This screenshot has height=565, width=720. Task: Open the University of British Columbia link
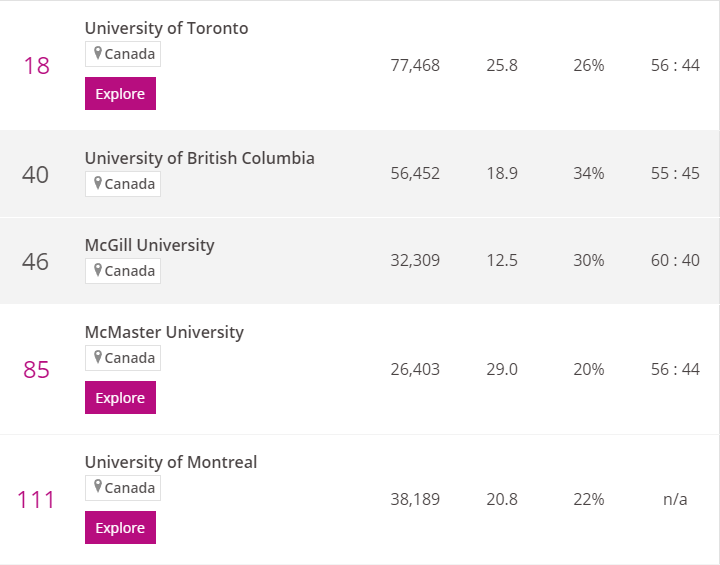pos(200,158)
